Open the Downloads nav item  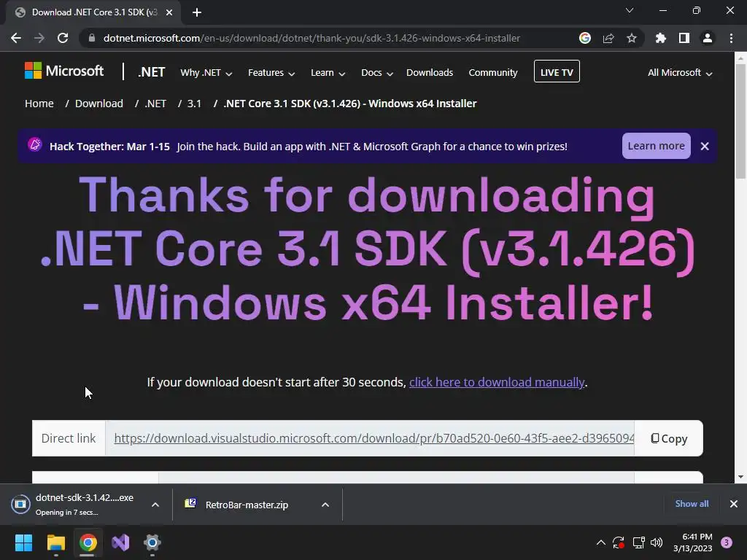click(x=429, y=72)
